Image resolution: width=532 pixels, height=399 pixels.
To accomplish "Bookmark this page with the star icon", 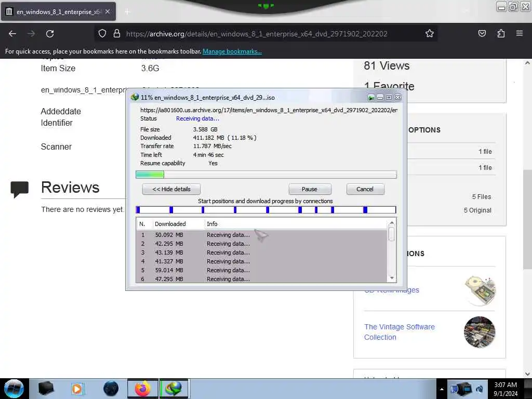I will tap(430, 33).
